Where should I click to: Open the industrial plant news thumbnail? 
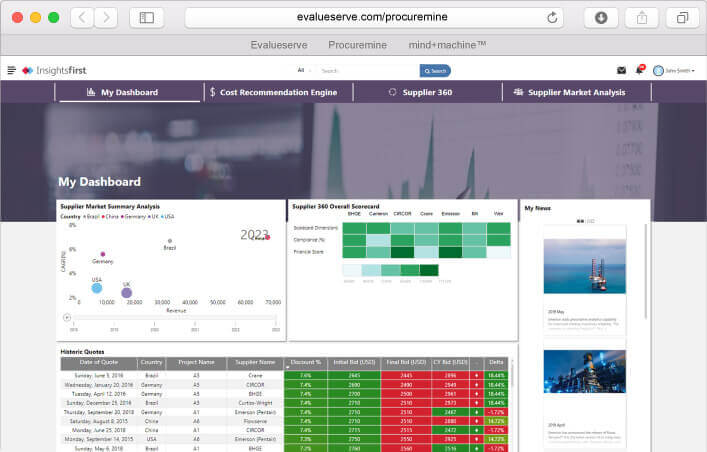[585, 371]
